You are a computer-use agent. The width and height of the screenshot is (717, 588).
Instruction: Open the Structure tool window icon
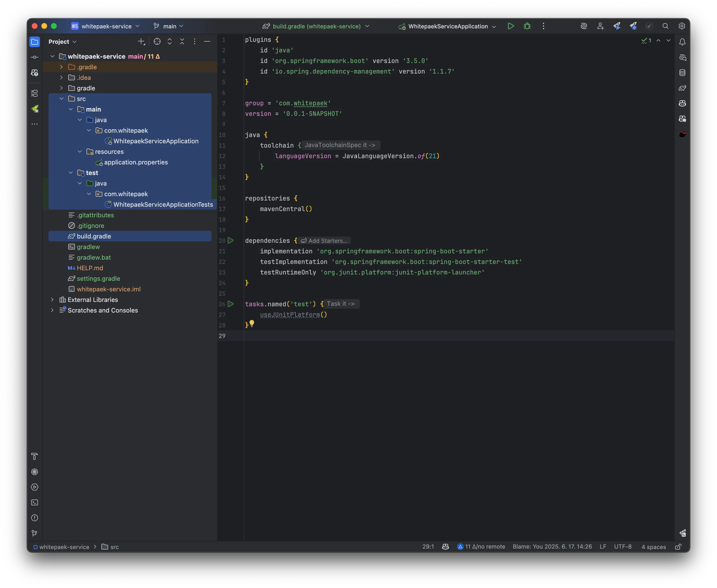pos(35,93)
